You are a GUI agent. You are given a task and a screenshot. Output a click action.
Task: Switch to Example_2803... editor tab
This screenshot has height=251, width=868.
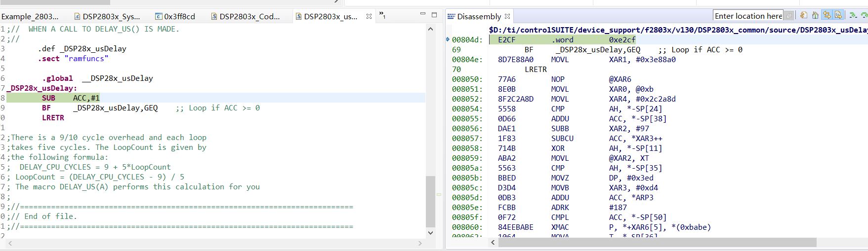coord(30,16)
